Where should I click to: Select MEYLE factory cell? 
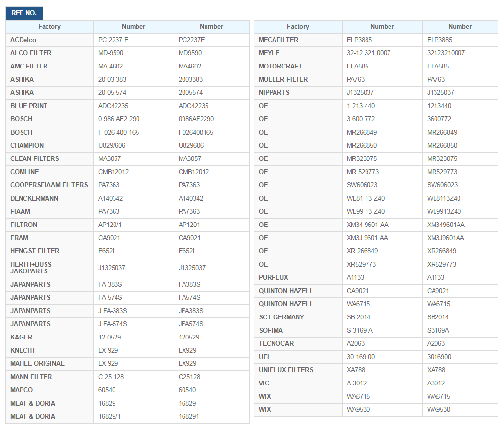tap(298, 53)
